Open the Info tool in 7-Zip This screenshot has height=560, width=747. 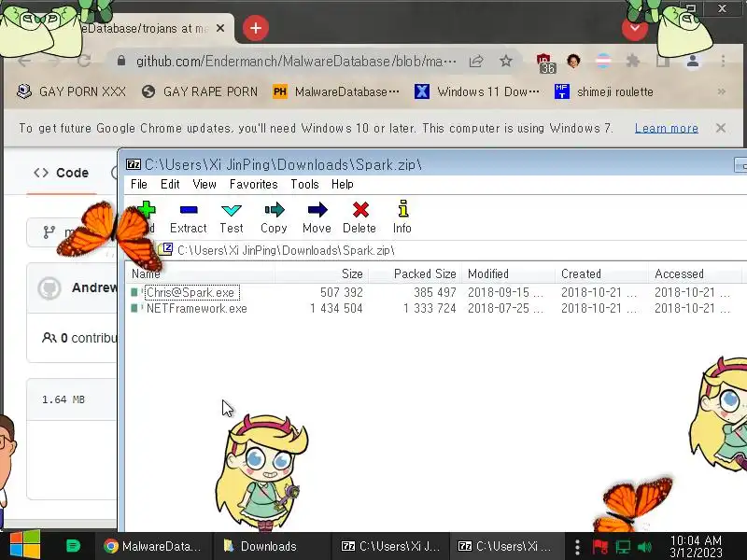(402, 217)
